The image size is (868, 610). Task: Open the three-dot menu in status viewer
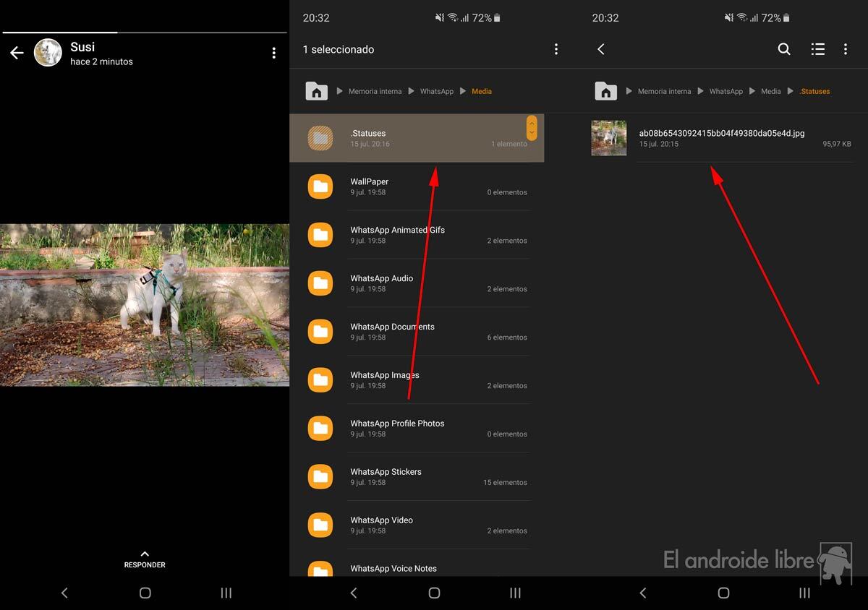click(273, 53)
